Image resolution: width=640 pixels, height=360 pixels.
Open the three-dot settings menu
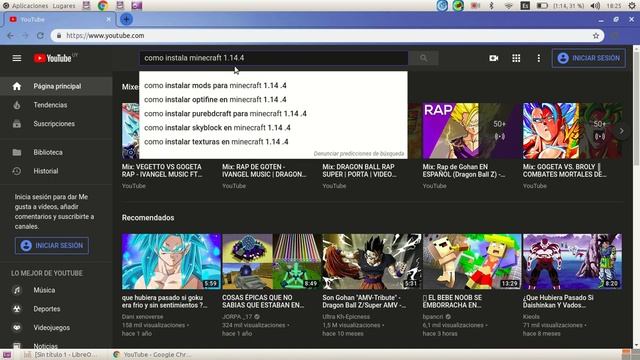[x=538, y=58]
